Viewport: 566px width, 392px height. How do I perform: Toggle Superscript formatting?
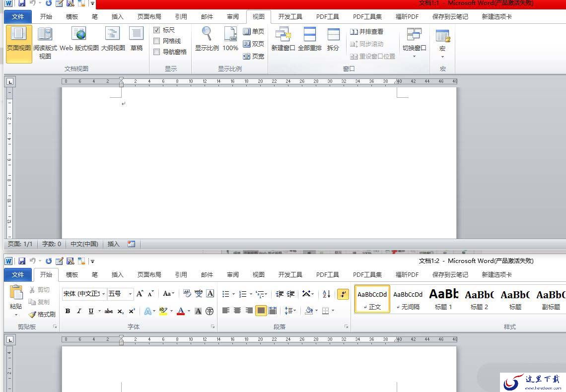[132, 311]
